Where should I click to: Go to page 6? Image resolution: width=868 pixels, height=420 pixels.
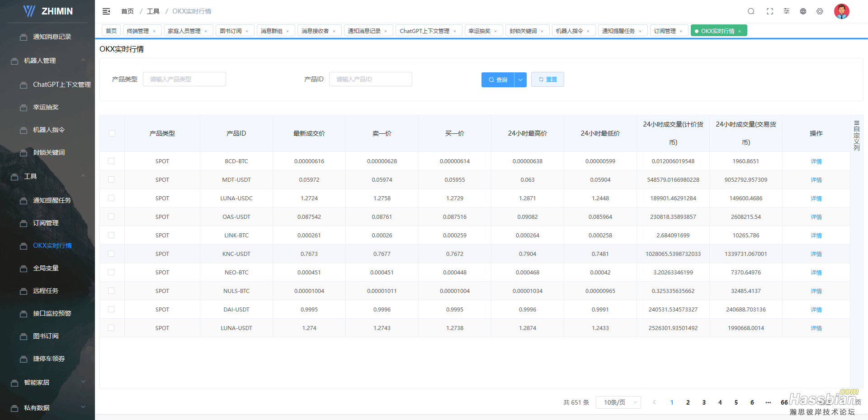pos(752,402)
